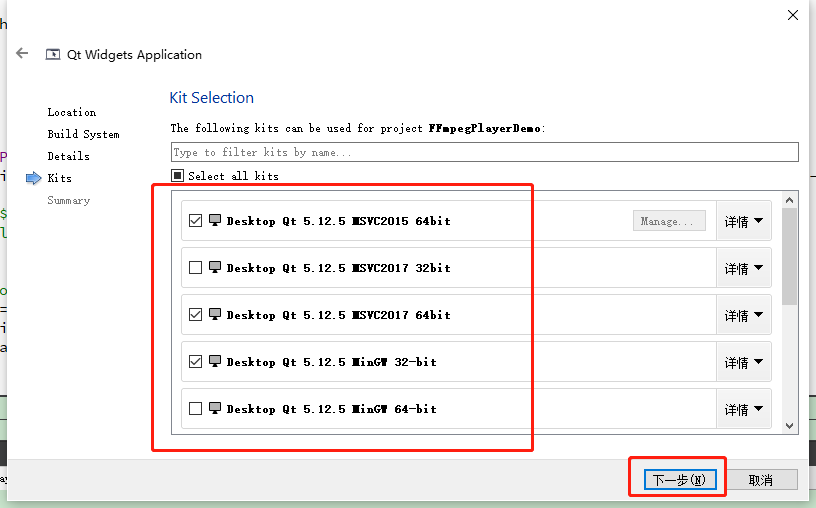The height and width of the screenshot is (508, 816).
Task: Click the FFmpegPlayerDemo project name text
Action: coord(484,128)
